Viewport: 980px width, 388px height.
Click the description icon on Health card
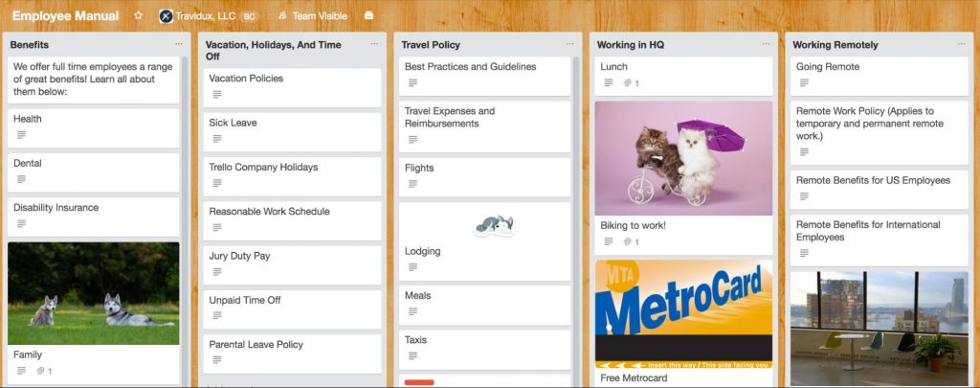(21, 135)
